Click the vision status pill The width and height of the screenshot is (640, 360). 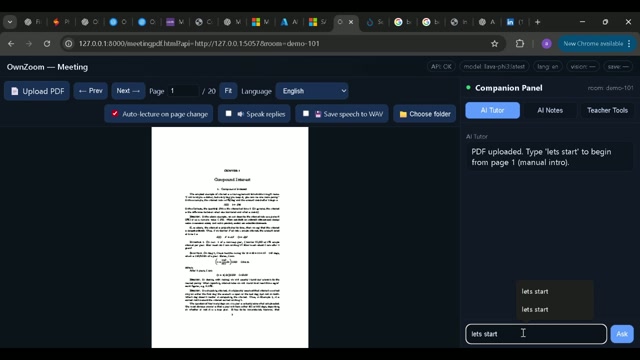point(582,67)
